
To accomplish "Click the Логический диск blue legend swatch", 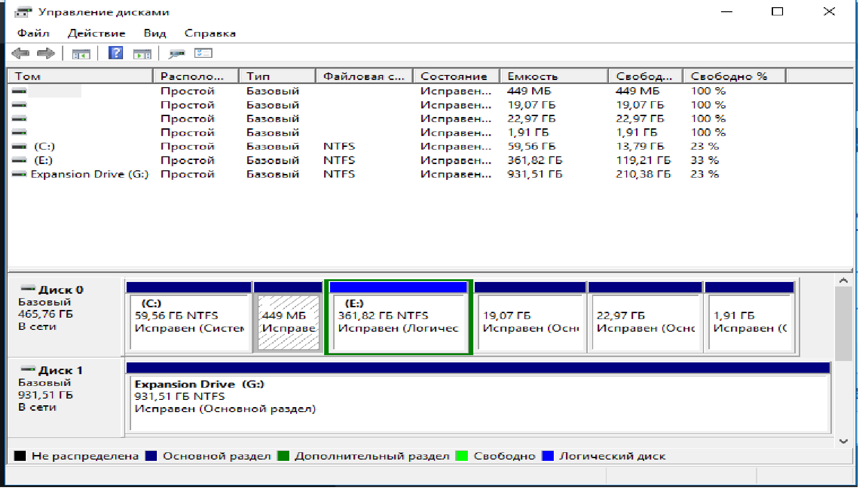I will (x=548, y=456).
